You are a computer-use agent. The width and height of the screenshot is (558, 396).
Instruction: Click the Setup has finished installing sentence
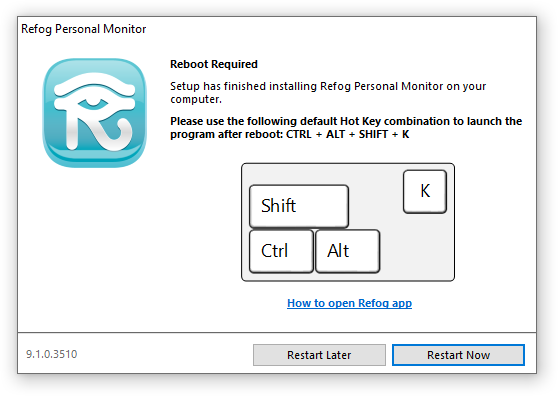tap(328, 92)
